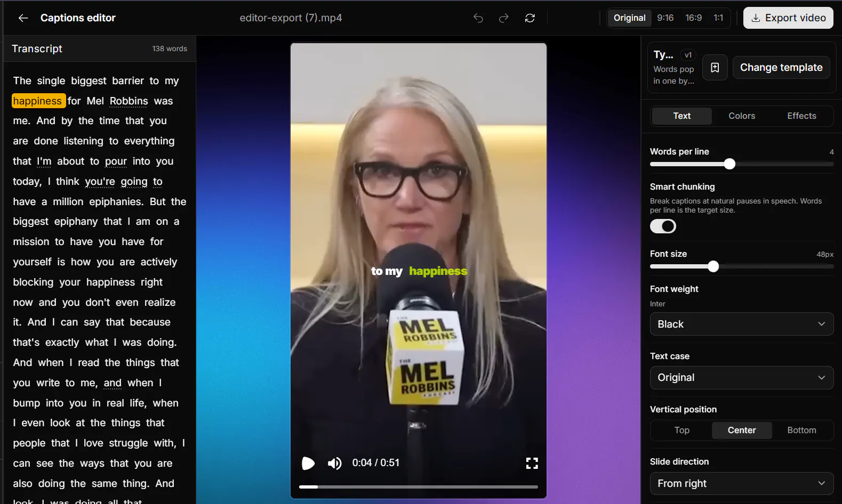Open the Change template button
Image resolution: width=842 pixels, height=504 pixels.
[x=781, y=68]
